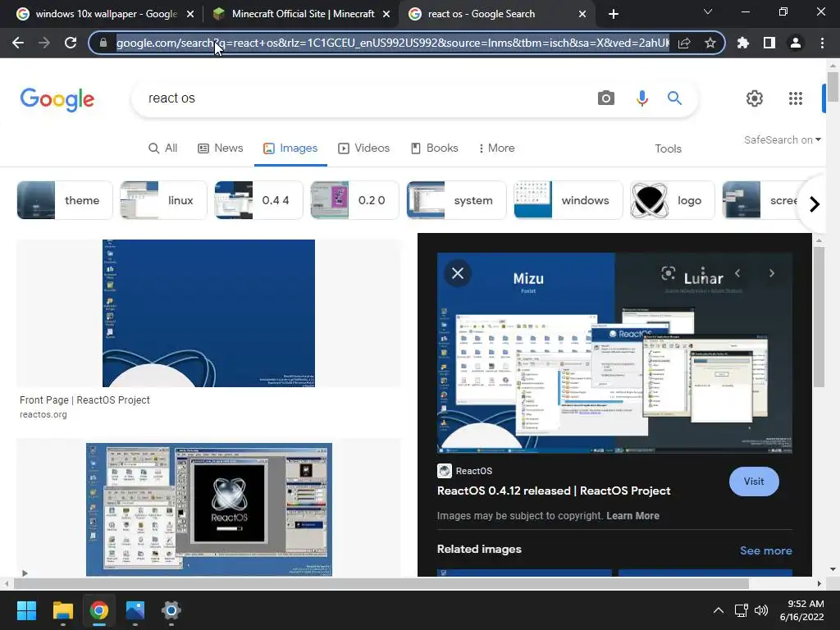This screenshot has width=840, height=630.
Task: Filter by logo chip
Action: 673,200
